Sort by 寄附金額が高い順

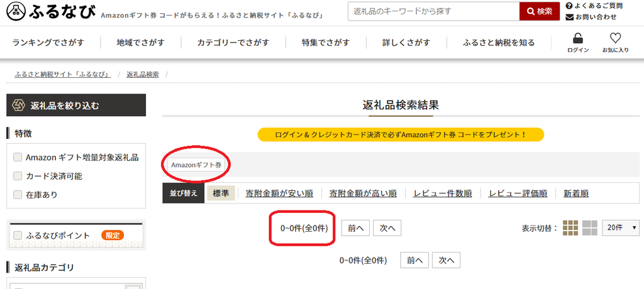[x=363, y=194]
